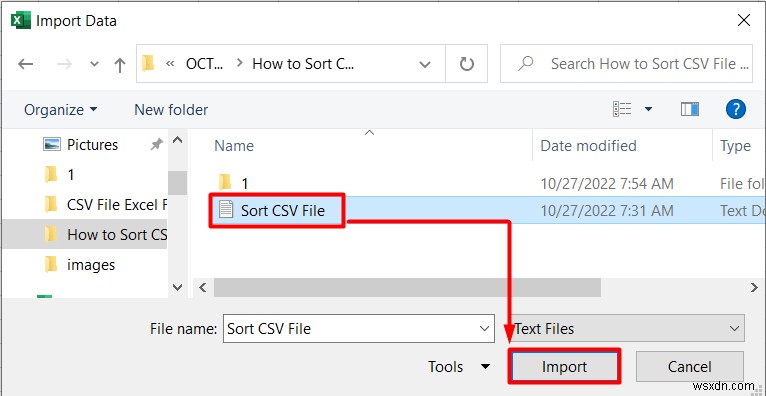Click the File name input field
Screen dimensions: 766x396
coord(359,329)
